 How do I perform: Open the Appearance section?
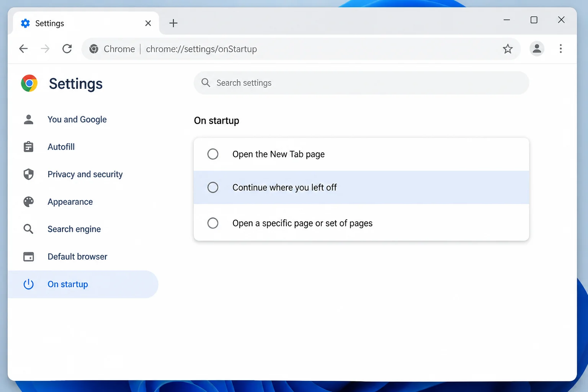pyautogui.click(x=83, y=202)
